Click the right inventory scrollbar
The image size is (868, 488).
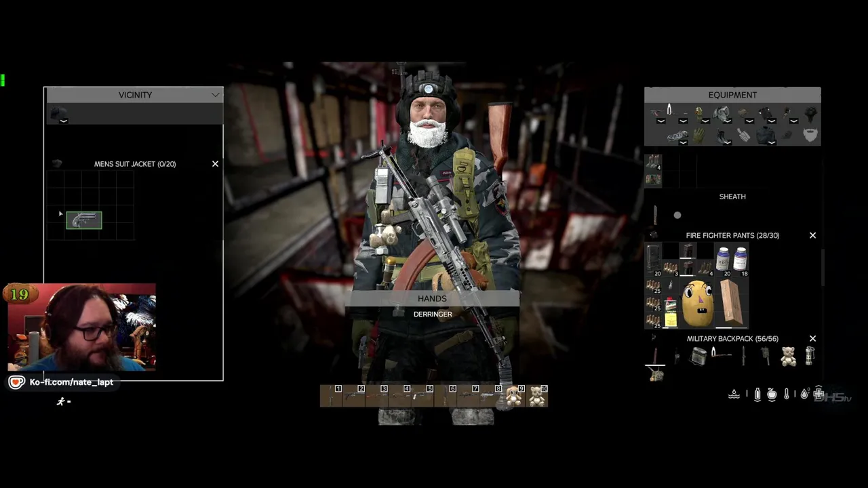tap(822, 268)
